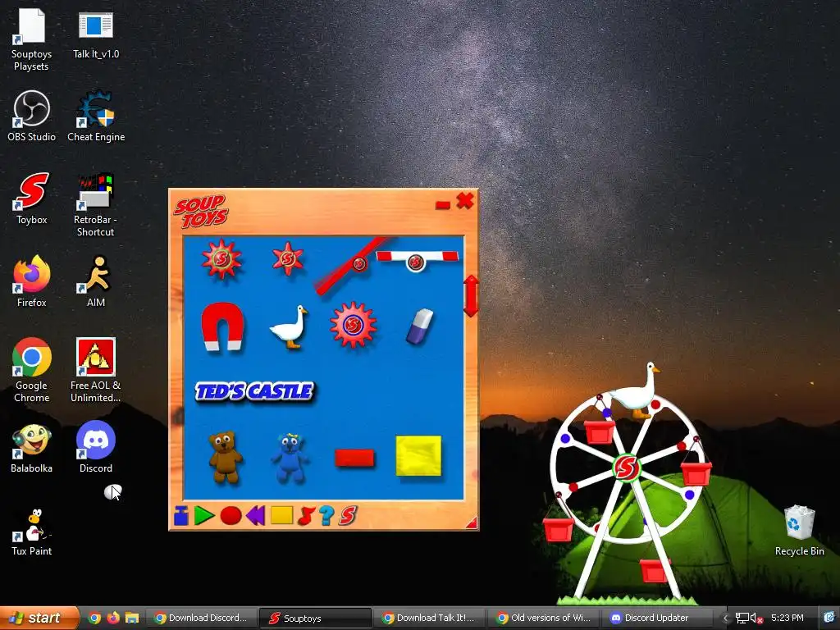Viewport: 840px width, 630px height.
Task: Launch the Toybox shortcut
Action: [x=32, y=198]
